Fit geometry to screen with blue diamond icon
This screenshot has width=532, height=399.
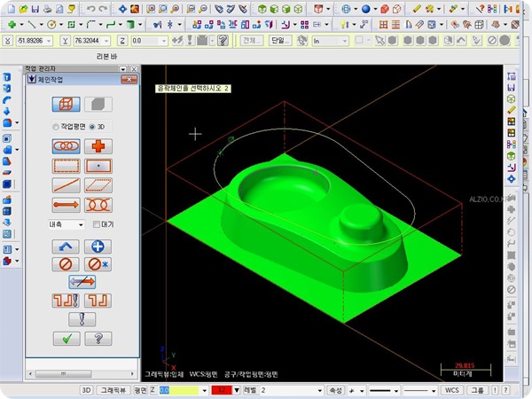coord(123,9)
